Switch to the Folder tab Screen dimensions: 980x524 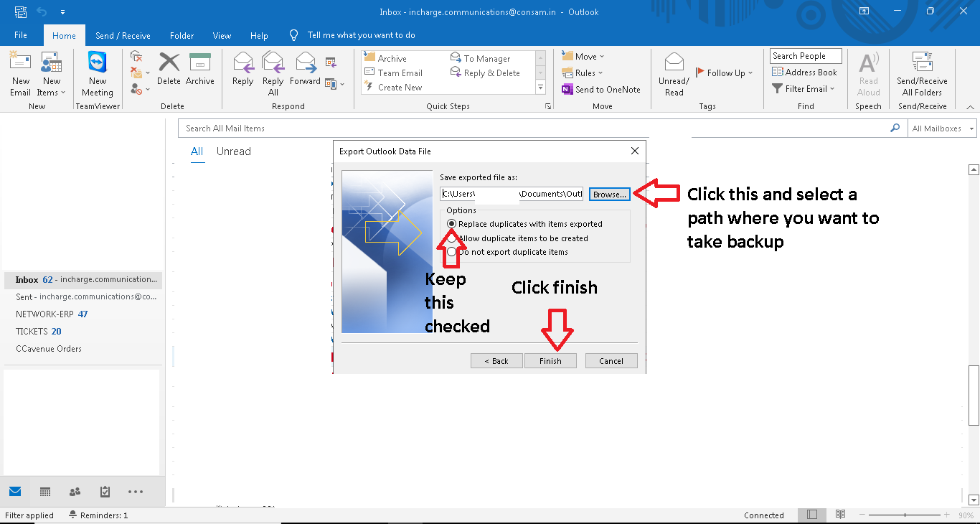pos(182,35)
